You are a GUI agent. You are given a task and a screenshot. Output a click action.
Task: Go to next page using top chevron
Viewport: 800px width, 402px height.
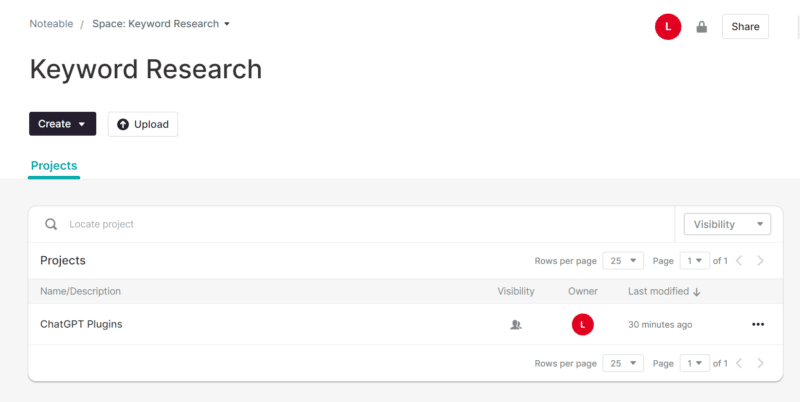tap(761, 261)
